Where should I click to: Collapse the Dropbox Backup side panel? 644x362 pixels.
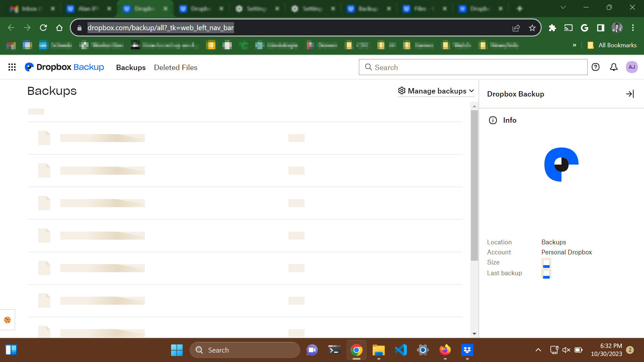[x=630, y=94]
